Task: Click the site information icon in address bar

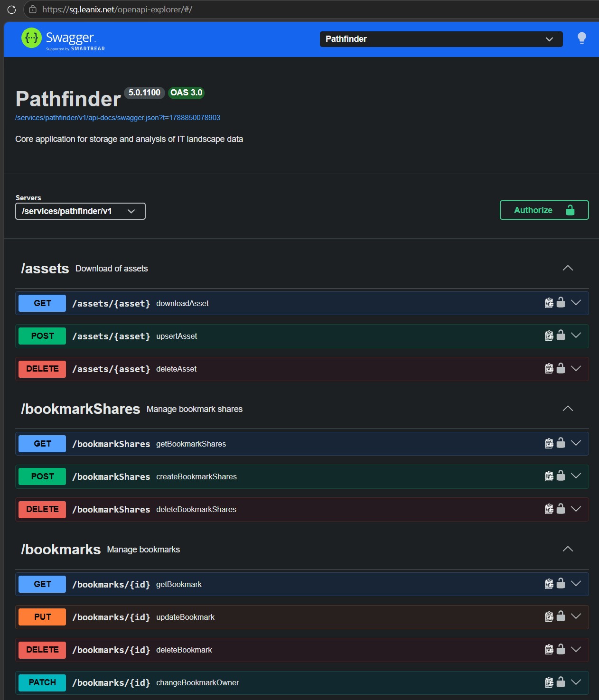Action: (33, 9)
